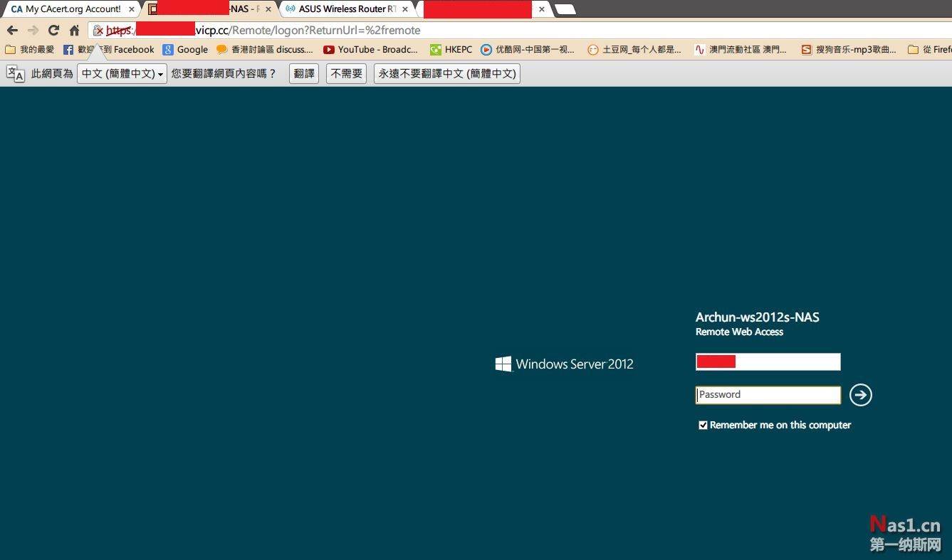Click 永遠不要翻譯中文 (簡體中文) button
Viewport: 952px width, 560px height.
[x=447, y=73]
